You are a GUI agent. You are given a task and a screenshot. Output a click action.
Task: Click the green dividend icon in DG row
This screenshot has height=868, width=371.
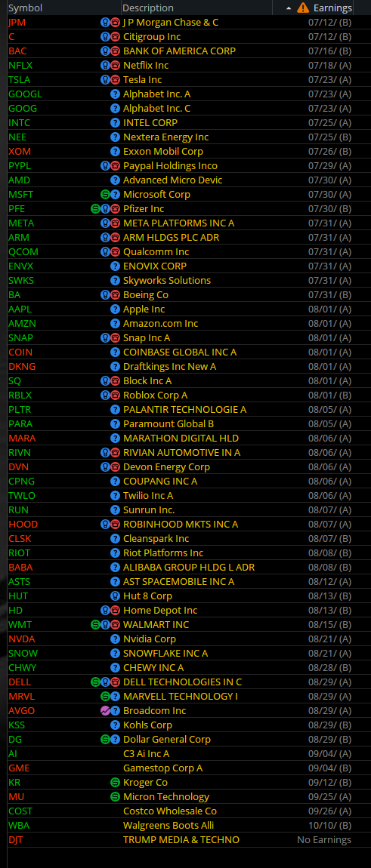point(105,740)
